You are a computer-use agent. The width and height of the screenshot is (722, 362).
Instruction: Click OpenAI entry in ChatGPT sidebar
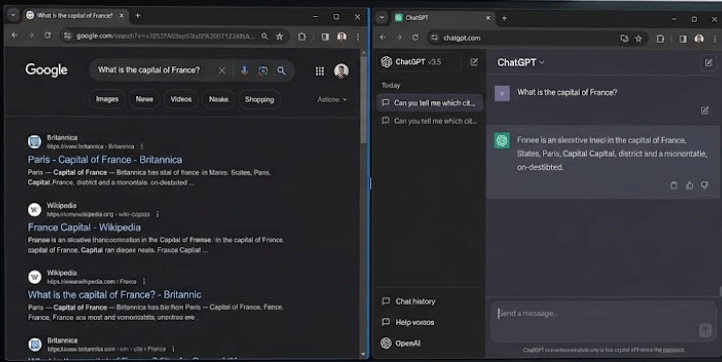click(x=401, y=343)
